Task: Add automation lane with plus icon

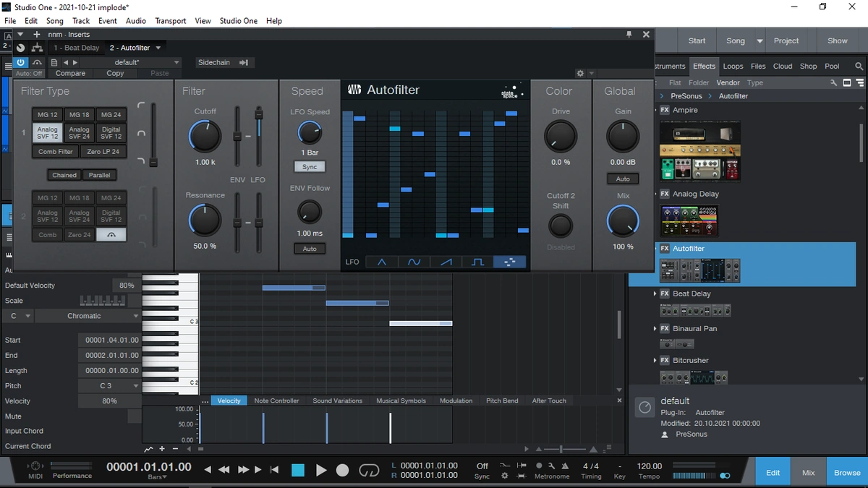Action: [162, 449]
